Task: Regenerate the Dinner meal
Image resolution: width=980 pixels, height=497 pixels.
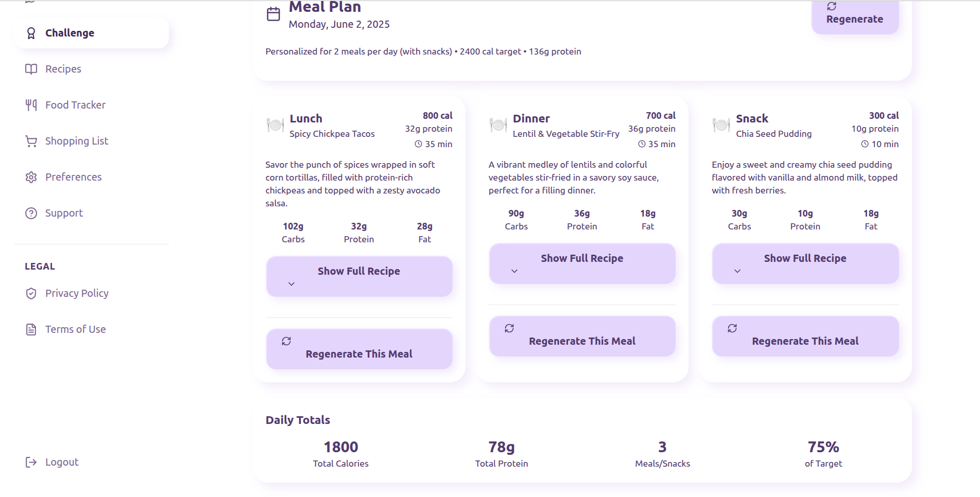Action: [582, 336]
